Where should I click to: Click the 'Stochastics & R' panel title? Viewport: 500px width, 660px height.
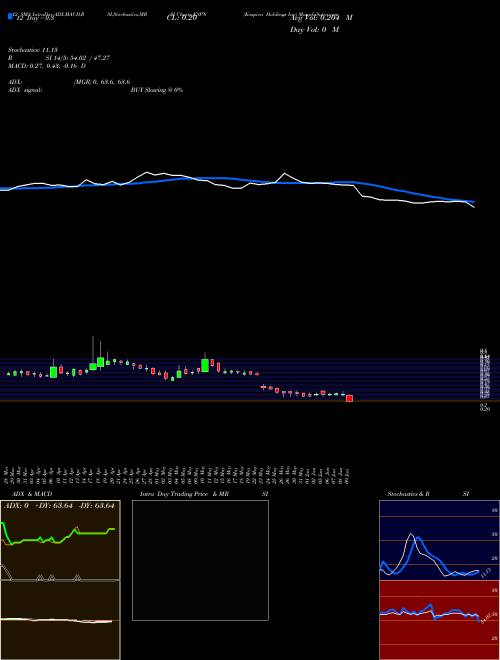(x=408, y=494)
